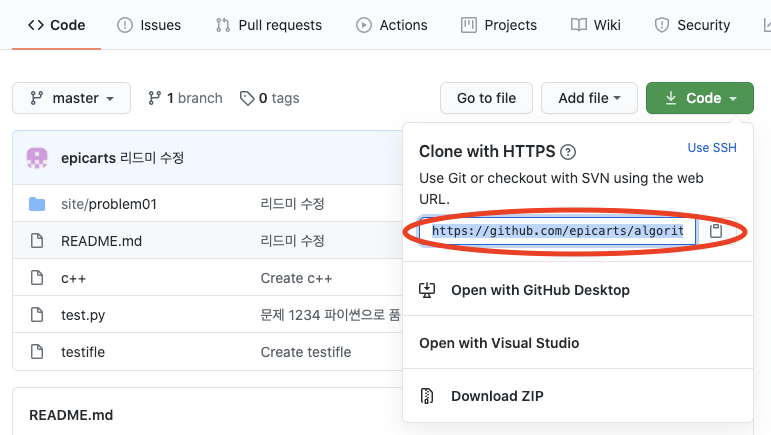Open the Code tab
Screen dimensions: 771x435
coord(57,25)
